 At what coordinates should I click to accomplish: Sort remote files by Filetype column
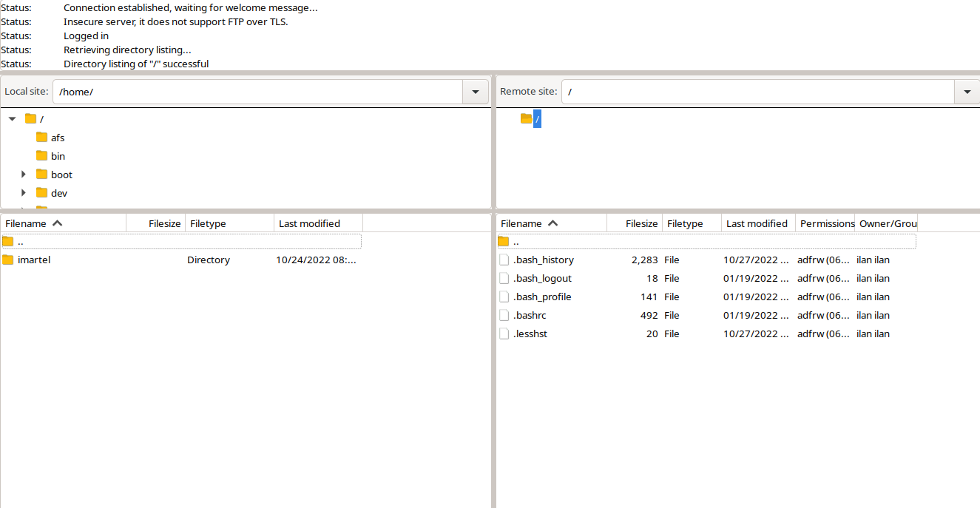coord(692,223)
